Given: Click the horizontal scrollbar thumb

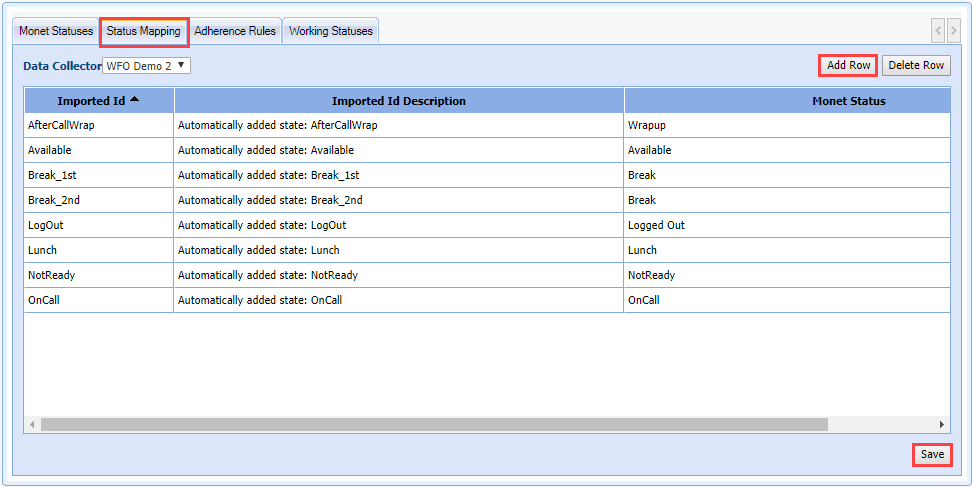Looking at the screenshot, I should click(434, 425).
